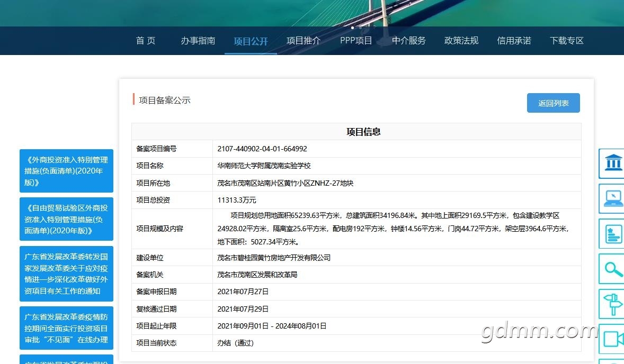624x364 pixels.
Task: Open 自由贸易试验区外商投资准入 negative list link
Action: coord(66,219)
